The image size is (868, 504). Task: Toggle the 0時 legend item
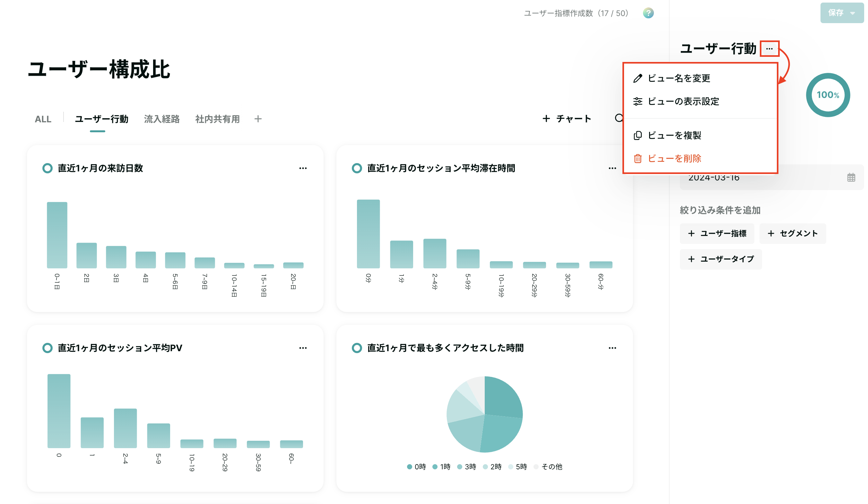coord(416,467)
